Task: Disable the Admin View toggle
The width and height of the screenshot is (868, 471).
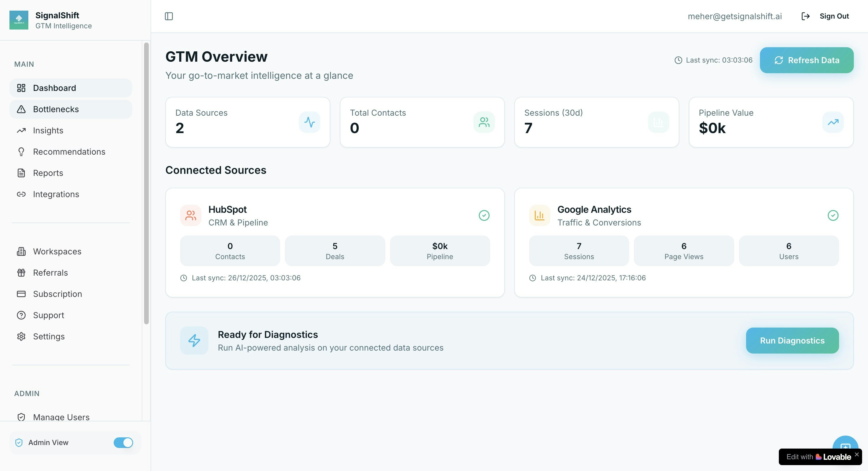Action: tap(123, 442)
